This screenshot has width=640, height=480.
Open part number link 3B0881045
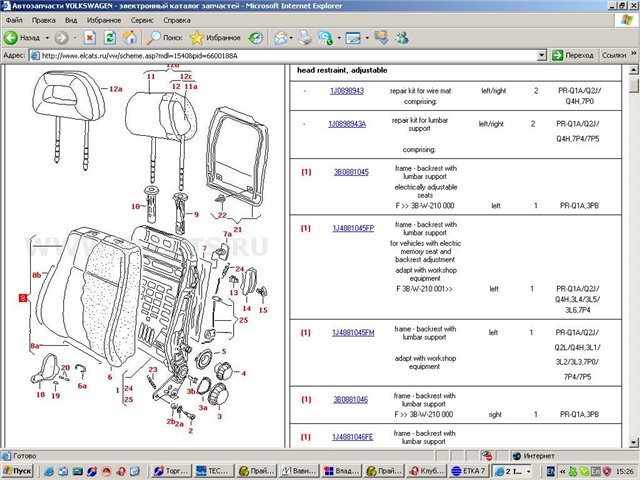351,172
